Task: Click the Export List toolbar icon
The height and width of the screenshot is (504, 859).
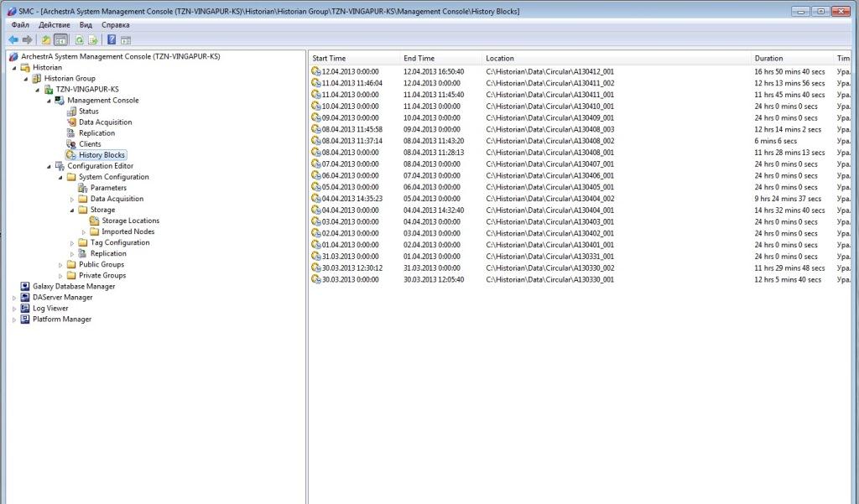Action: (93, 39)
